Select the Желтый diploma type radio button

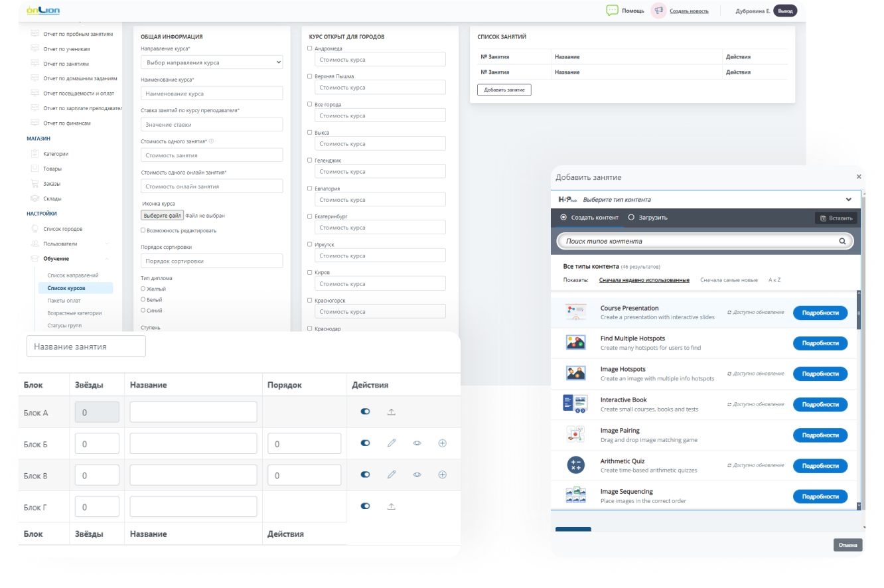143,289
